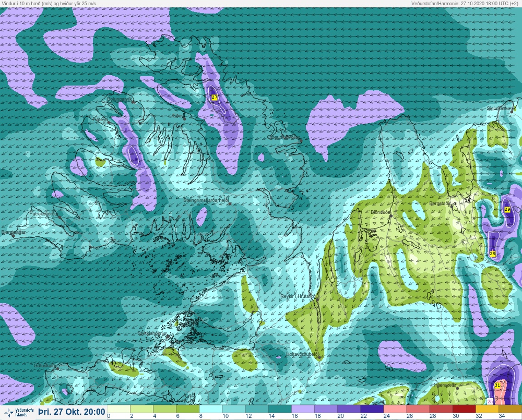Select the Siglufjörður station label

point(500,109)
